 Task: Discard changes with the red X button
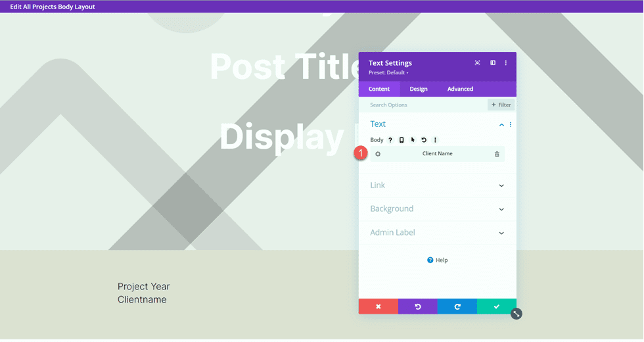click(379, 306)
